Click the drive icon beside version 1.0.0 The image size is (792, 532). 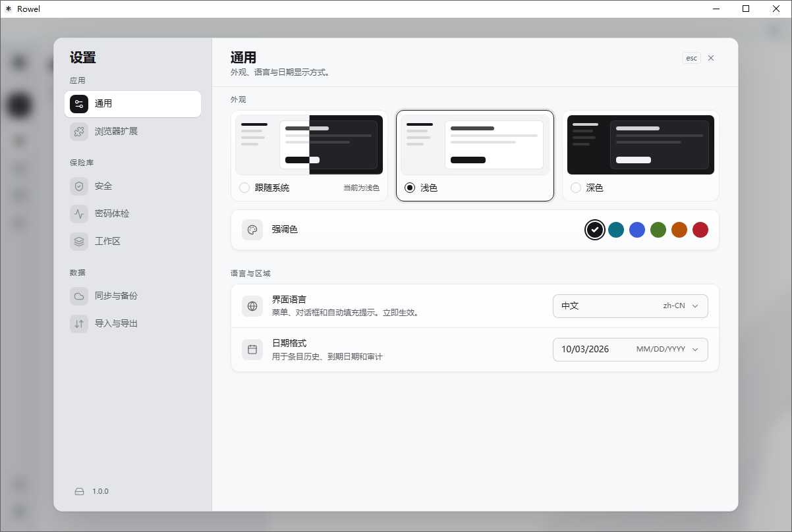(80, 492)
